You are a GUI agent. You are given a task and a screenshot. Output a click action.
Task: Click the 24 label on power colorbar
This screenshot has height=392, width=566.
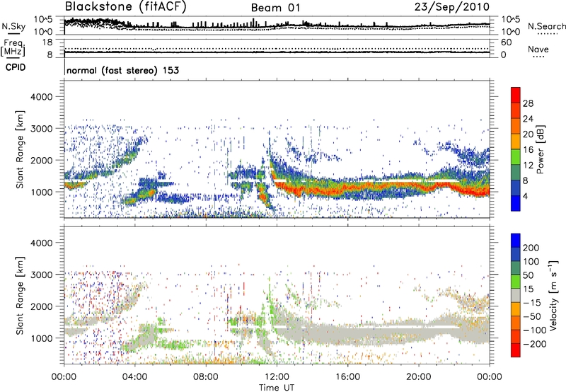click(x=528, y=119)
